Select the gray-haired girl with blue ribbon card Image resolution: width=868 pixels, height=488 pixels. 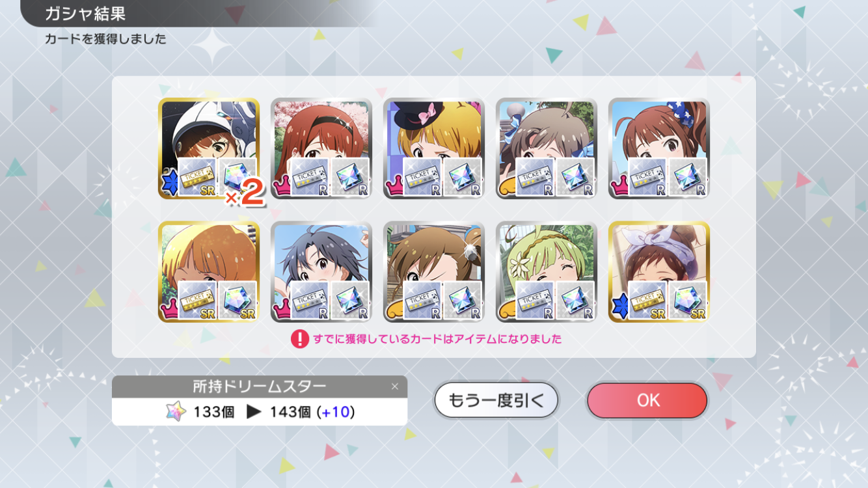(547, 148)
